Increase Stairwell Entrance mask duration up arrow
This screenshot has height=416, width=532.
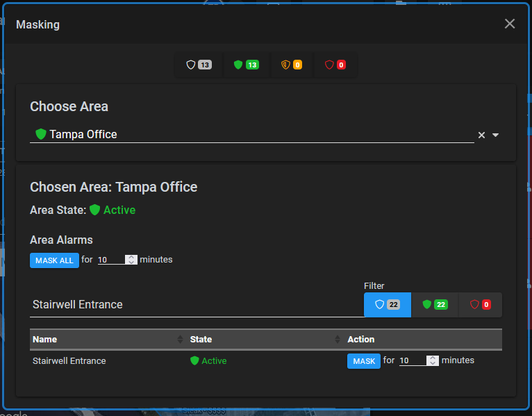coord(433,358)
